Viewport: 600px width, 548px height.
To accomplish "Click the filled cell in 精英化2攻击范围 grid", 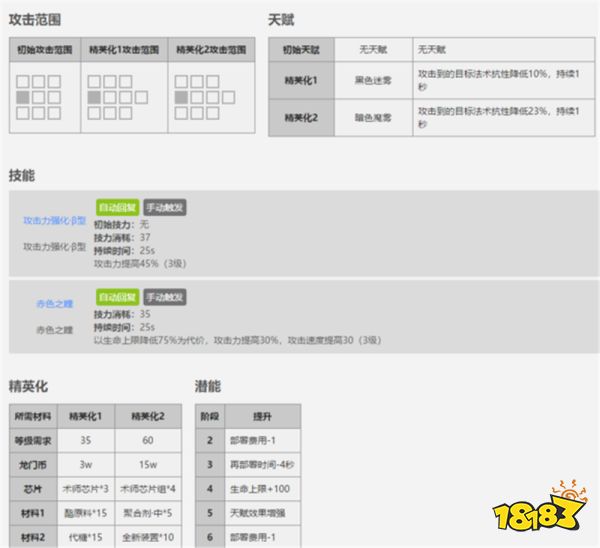I will click(181, 97).
